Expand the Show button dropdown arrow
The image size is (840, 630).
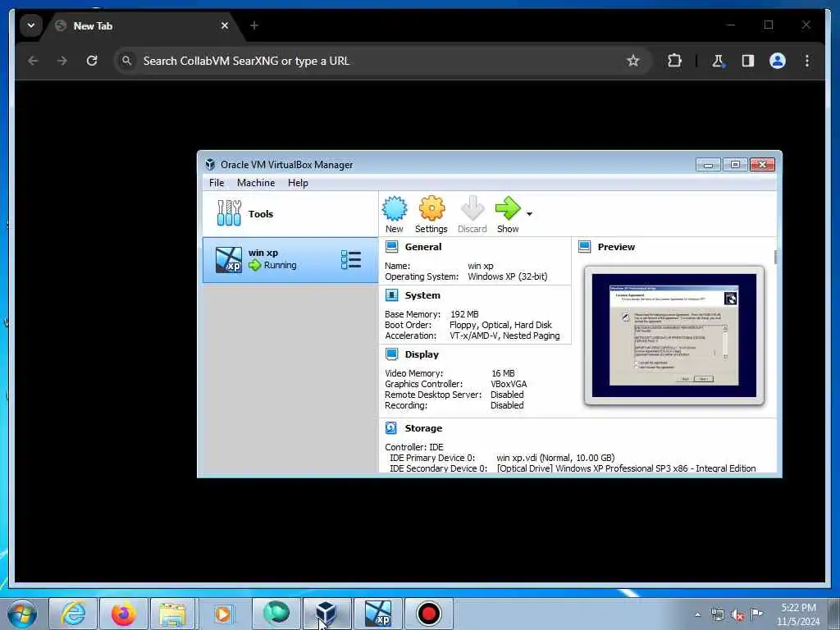pyautogui.click(x=529, y=214)
